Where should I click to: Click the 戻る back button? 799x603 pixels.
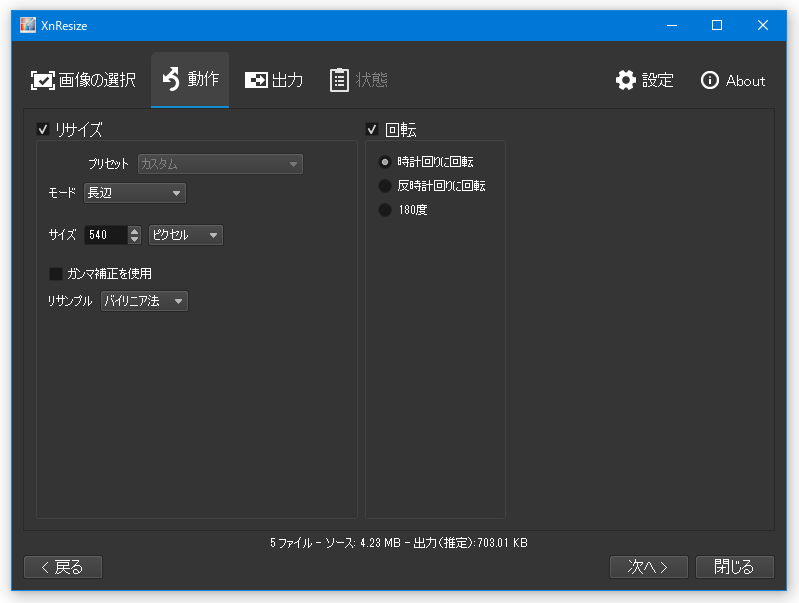(x=63, y=567)
